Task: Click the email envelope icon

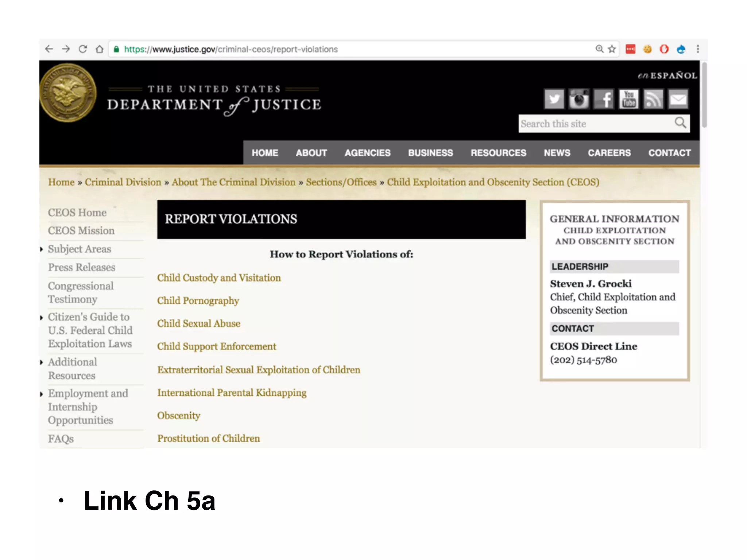Action: [x=678, y=99]
